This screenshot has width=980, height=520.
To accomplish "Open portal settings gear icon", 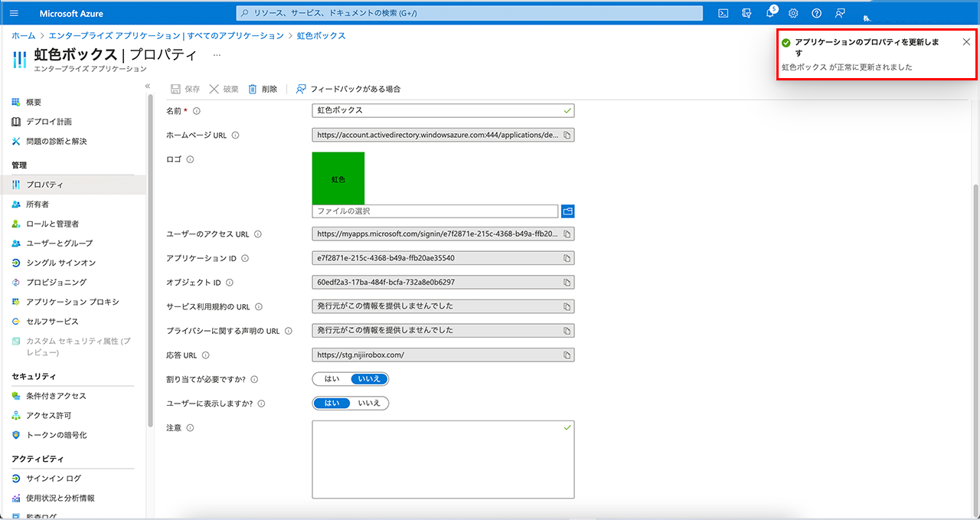I will 793,13.
